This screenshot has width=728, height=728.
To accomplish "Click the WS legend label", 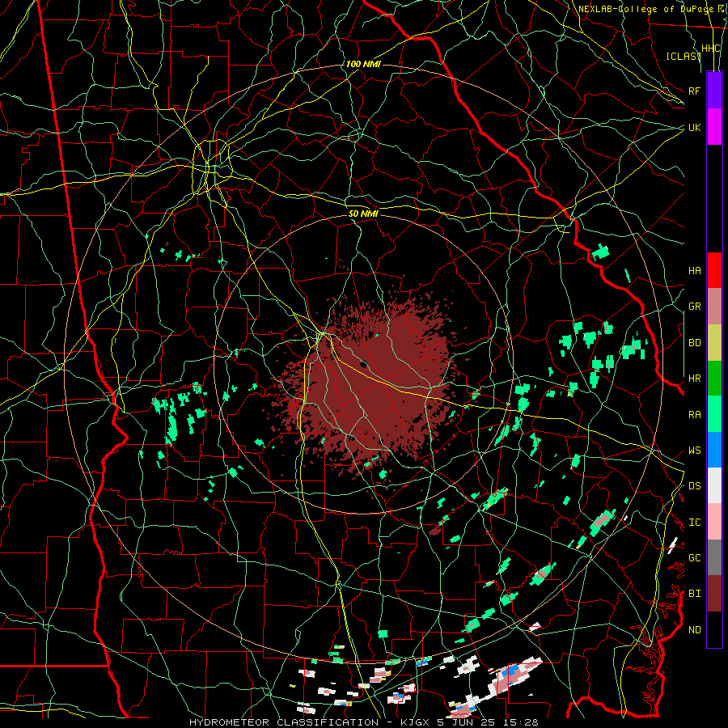I will pyautogui.click(x=694, y=451).
